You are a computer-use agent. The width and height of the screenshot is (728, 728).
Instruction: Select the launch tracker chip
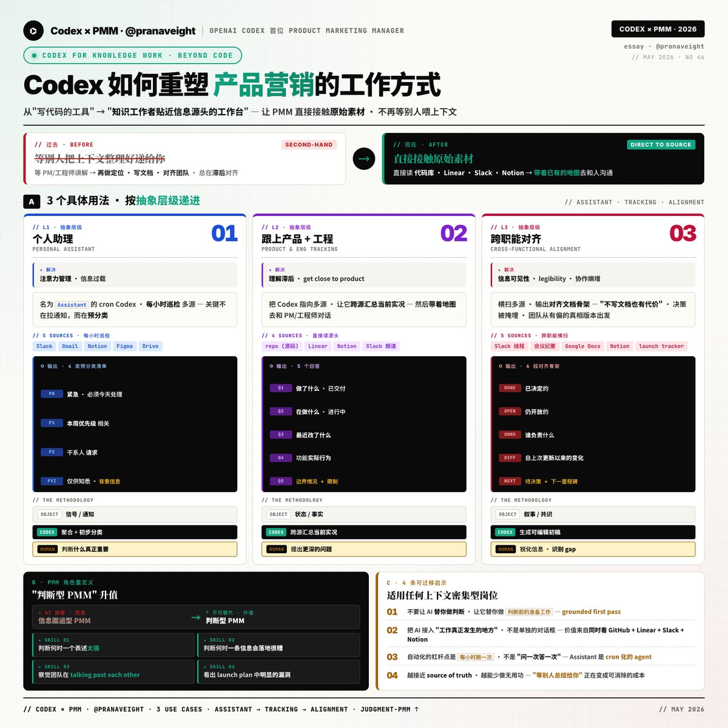(x=661, y=346)
